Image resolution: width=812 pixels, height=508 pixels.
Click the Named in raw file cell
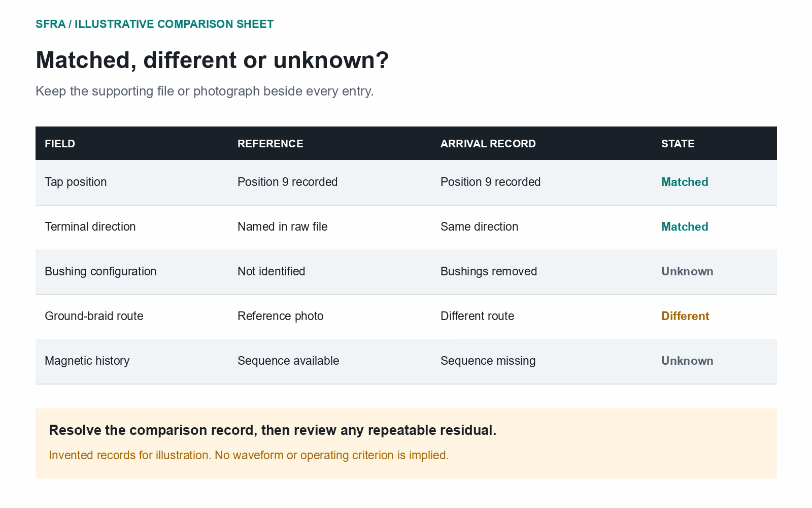point(283,227)
